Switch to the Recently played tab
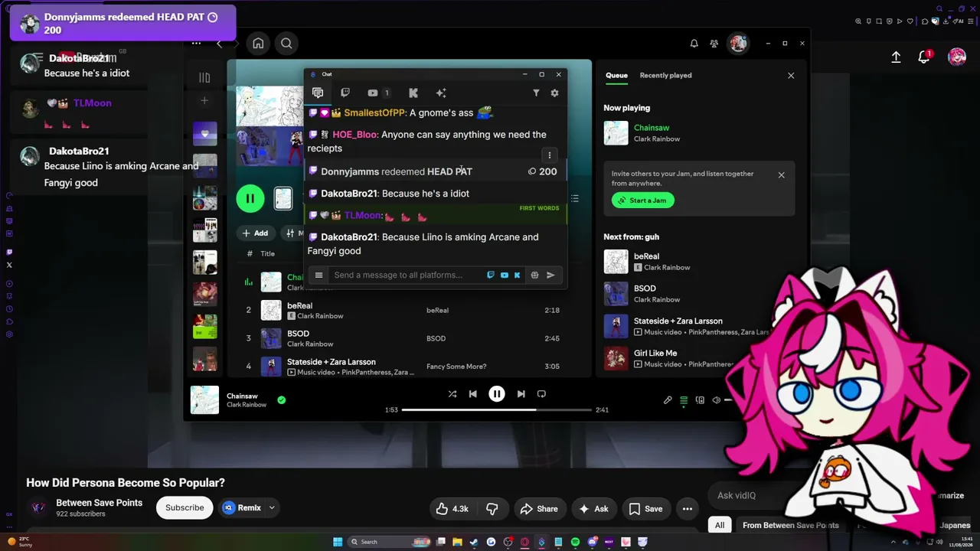Image resolution: width=980 pixels, height=551 pixels. click(665, 75)
